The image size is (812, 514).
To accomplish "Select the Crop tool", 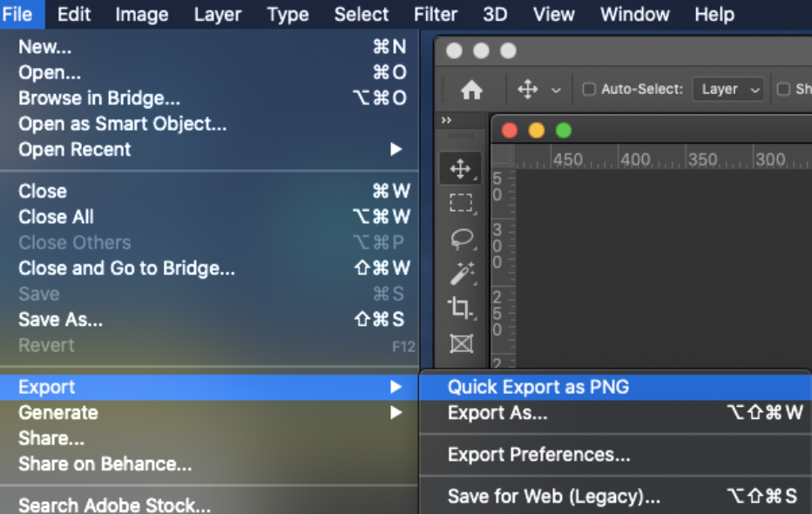I will [x=460, y=308].
